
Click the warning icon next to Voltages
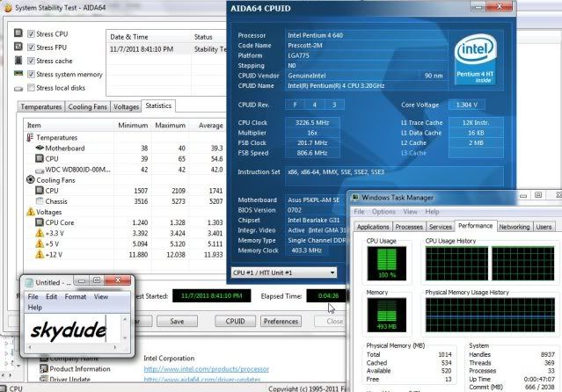31,212
